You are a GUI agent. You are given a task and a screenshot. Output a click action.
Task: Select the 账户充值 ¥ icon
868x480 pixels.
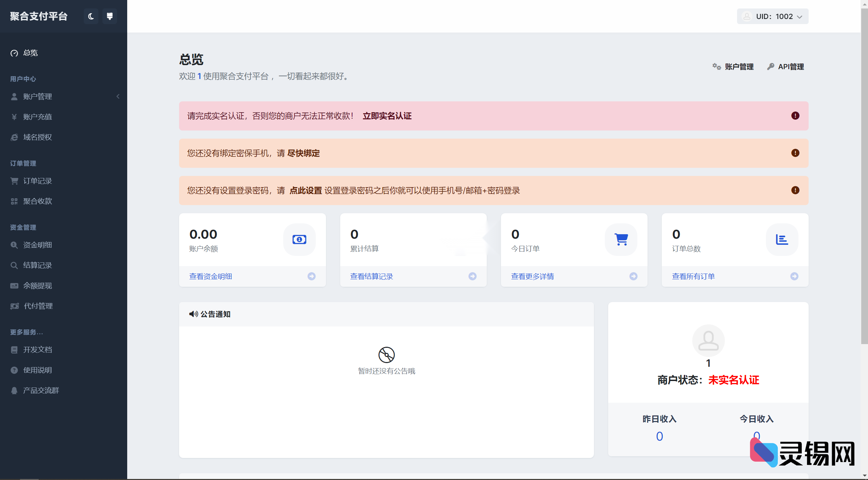14,117
